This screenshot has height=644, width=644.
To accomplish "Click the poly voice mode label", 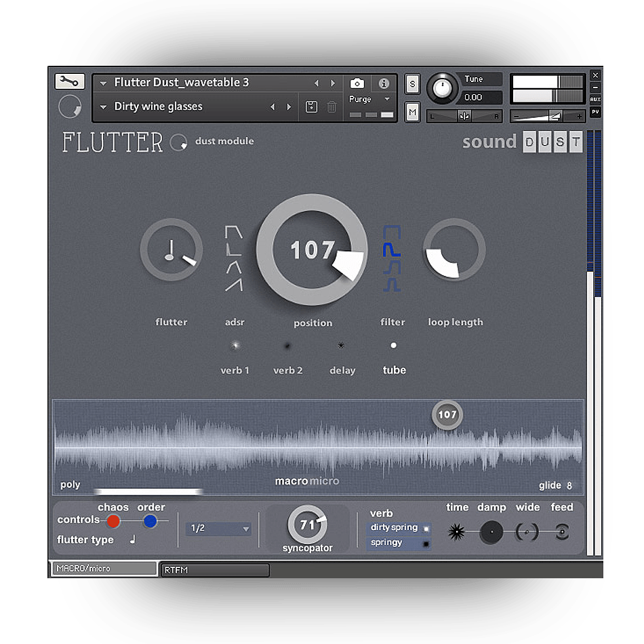I will (x=71, y=485).
